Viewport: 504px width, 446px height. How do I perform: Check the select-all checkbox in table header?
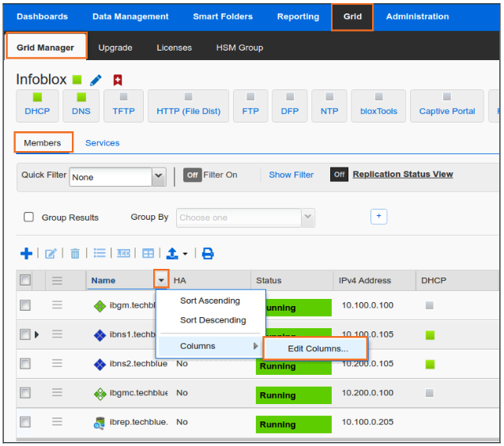click(25, 280)
